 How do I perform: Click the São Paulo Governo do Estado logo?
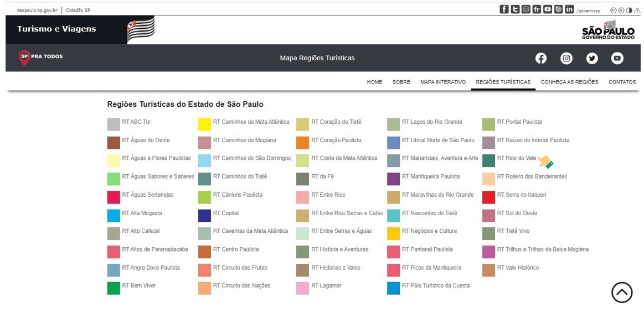coord(608,29)
